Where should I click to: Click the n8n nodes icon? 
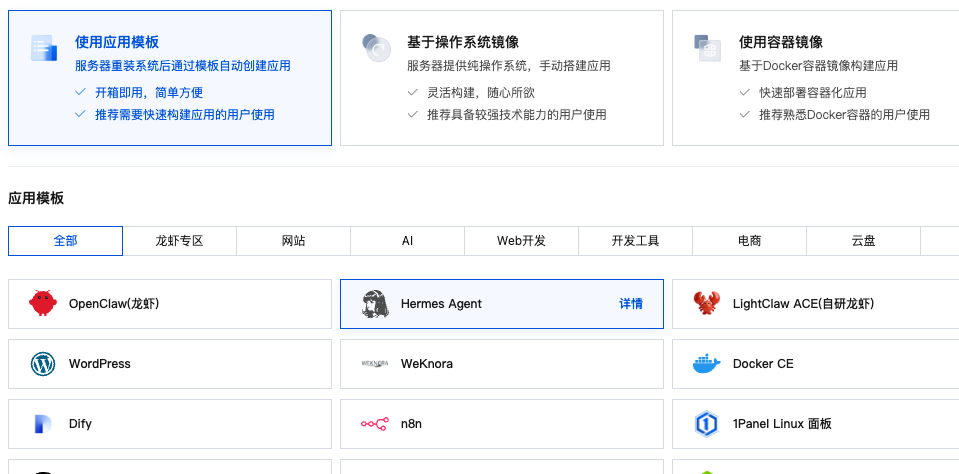point(375,423)
